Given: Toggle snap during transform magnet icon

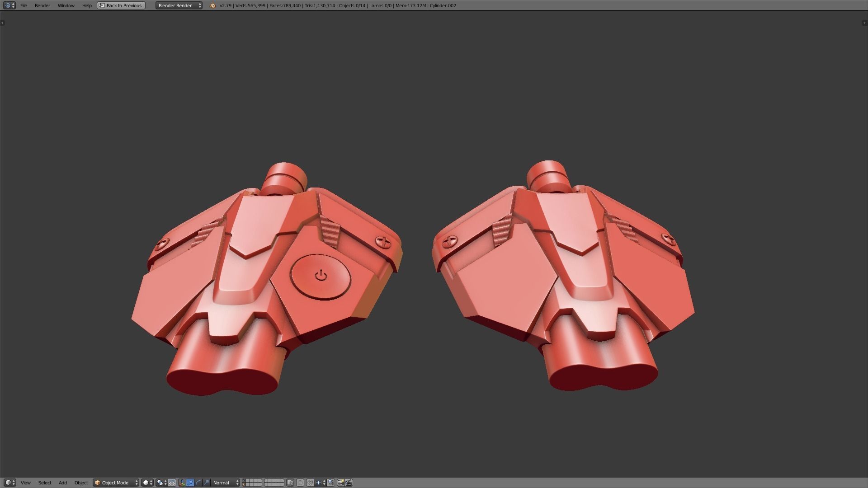Looking at the screenshot, I should pos(310,483).
